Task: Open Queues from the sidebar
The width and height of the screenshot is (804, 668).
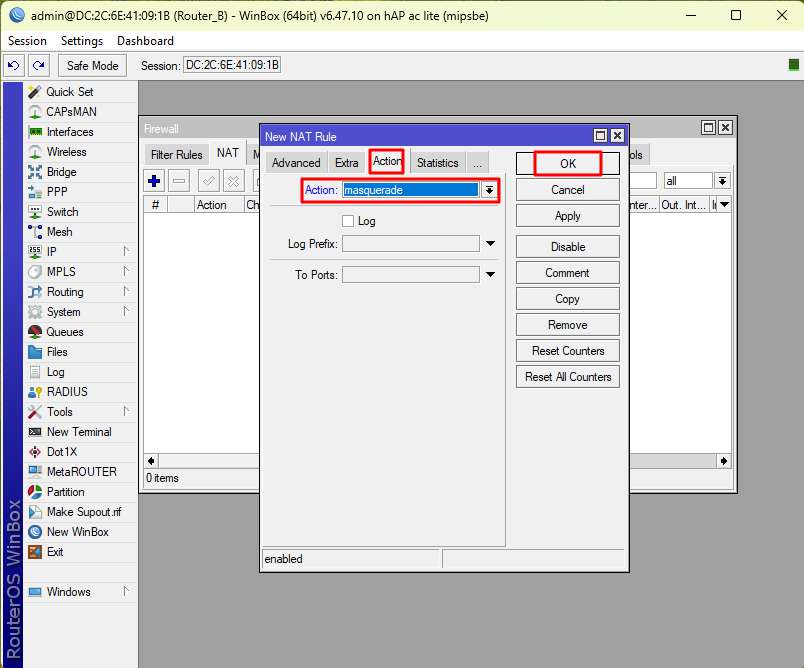Action: [x=64, y=332]
